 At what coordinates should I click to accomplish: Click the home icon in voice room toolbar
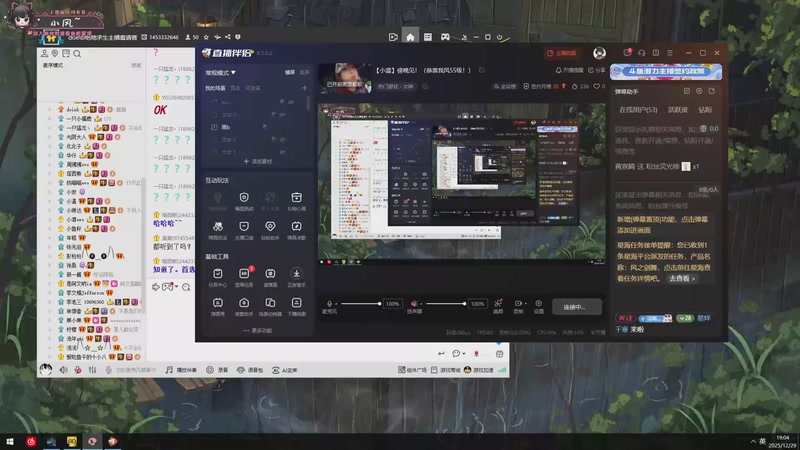coord(410,37)
